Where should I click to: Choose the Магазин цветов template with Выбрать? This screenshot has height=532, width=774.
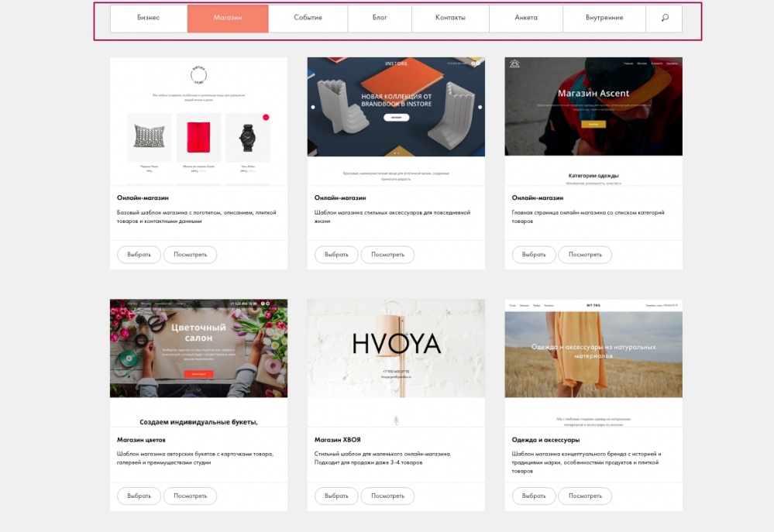[x=139, y=496]
